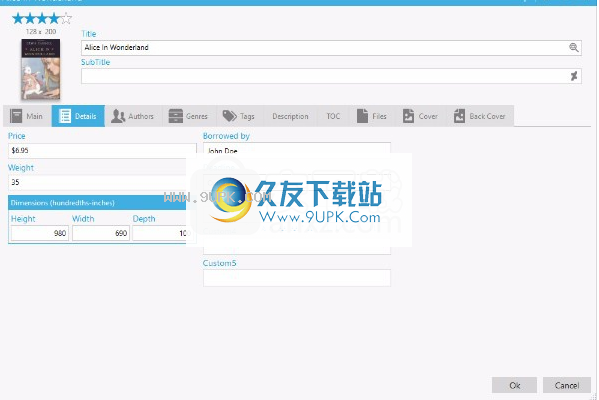Click the Width field showing 690
This screenshot has height=400, width=599.
point(101,233)
